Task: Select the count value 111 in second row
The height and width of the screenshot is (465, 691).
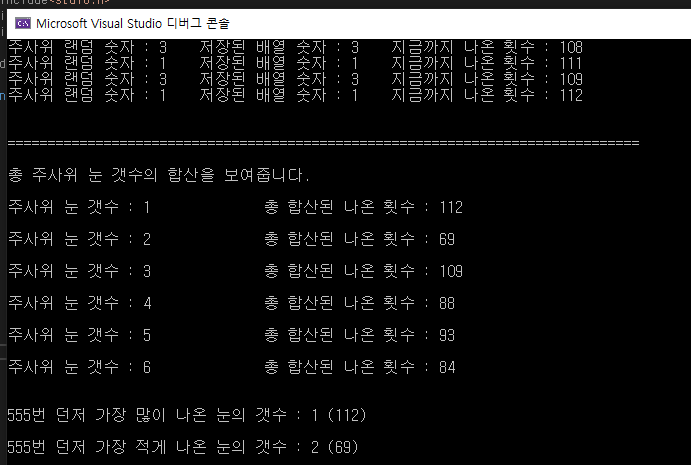Action: click(x=571, y=63)
